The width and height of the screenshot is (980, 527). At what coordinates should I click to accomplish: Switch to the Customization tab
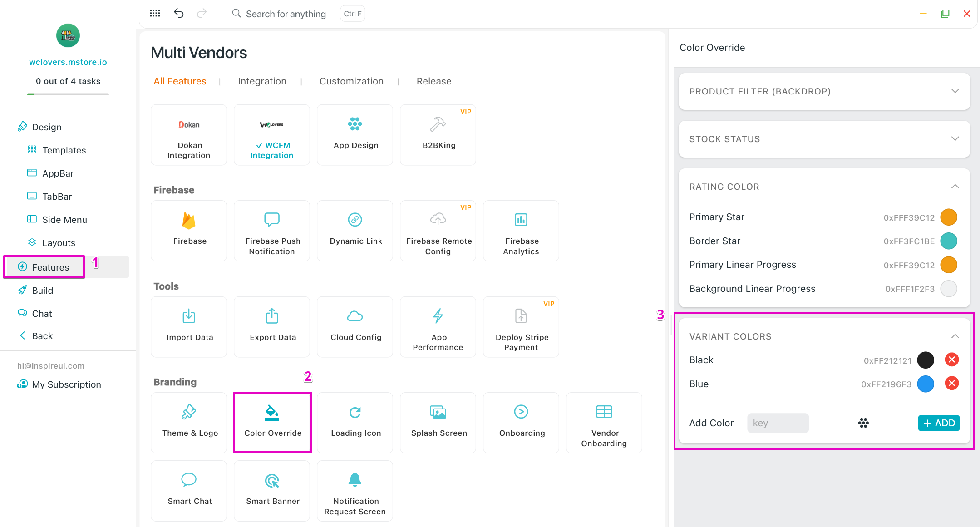click(x=351, y=81)
